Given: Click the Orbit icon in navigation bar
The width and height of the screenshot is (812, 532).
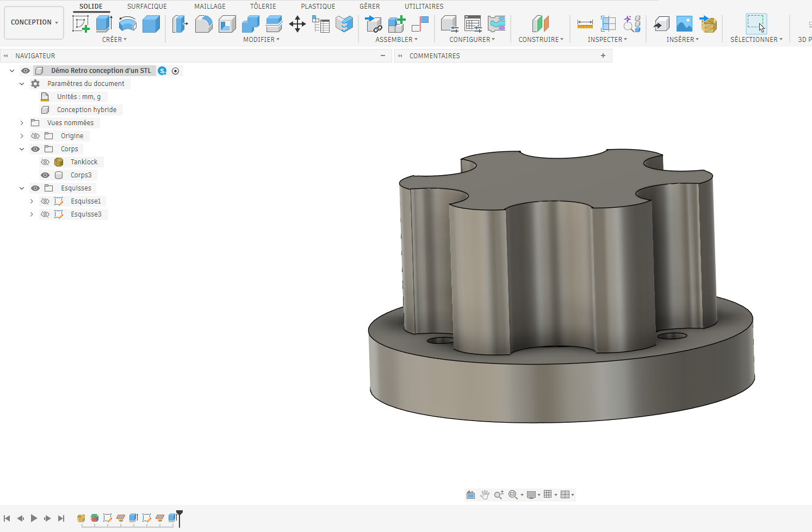Looking at the screenshot, I should point(470,494).
